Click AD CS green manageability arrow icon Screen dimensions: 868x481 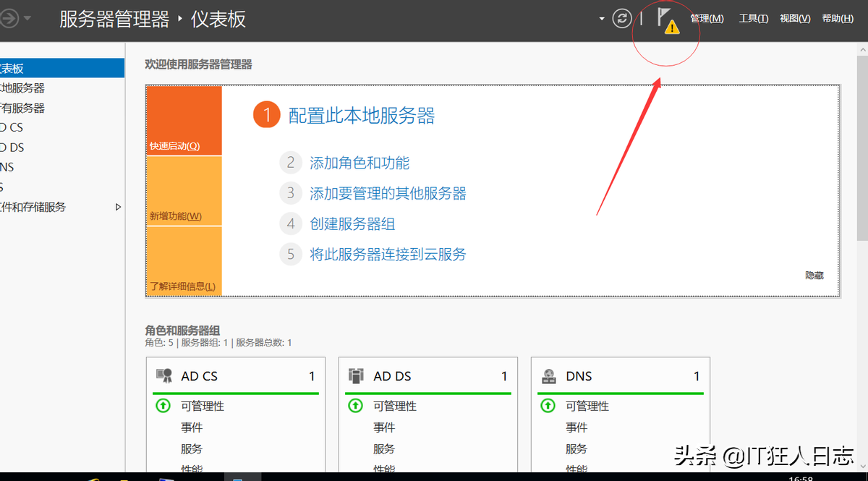point(163,406)
